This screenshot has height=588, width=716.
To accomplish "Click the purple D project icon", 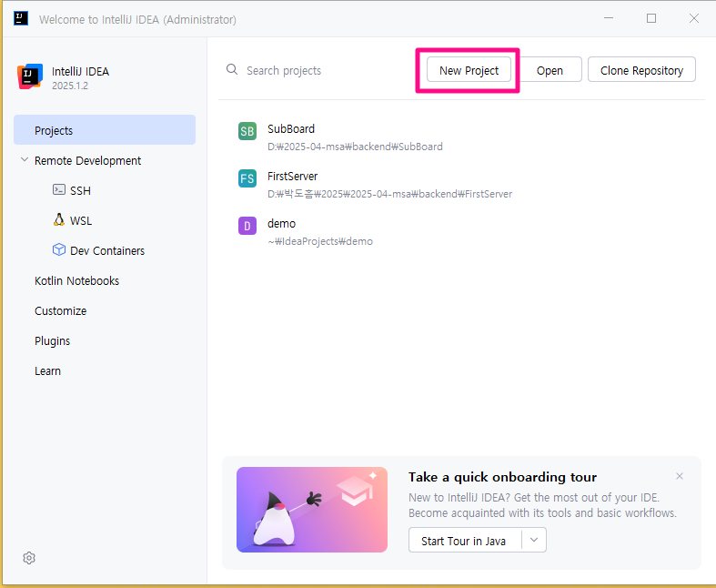I will pos(247,226).
